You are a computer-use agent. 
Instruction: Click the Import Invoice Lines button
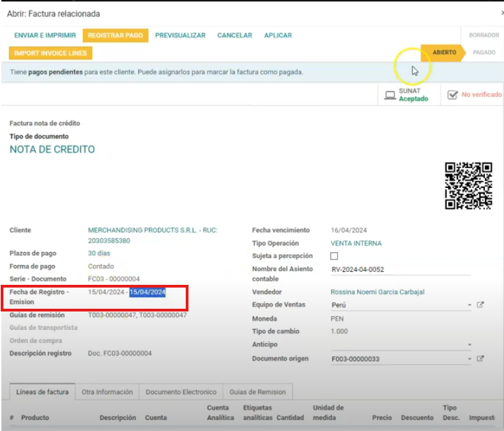coord(51,53)
